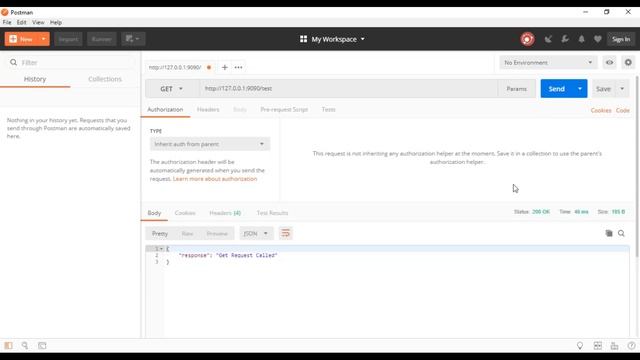
Task: Open Manage Environments gear icon
Action: point(628,62)
